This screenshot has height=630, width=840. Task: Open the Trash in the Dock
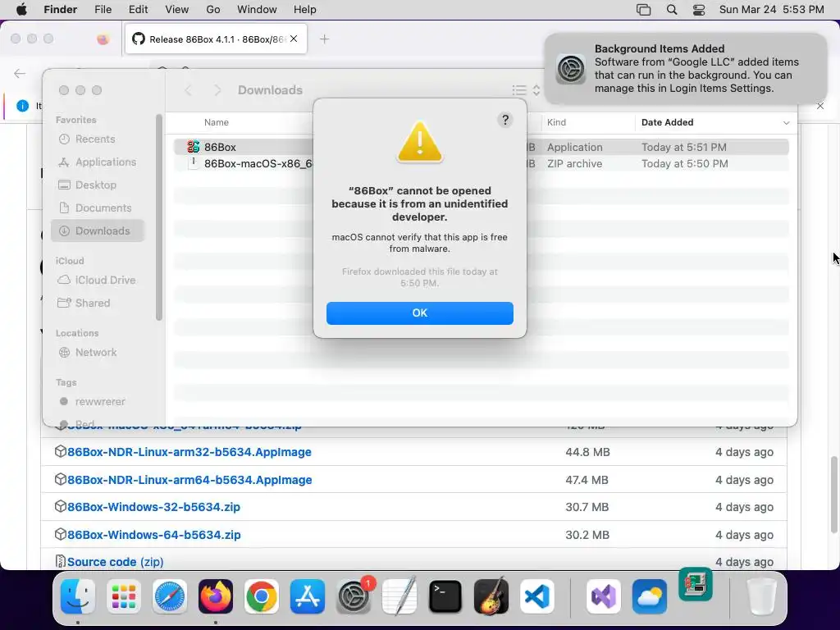[762, 596]
